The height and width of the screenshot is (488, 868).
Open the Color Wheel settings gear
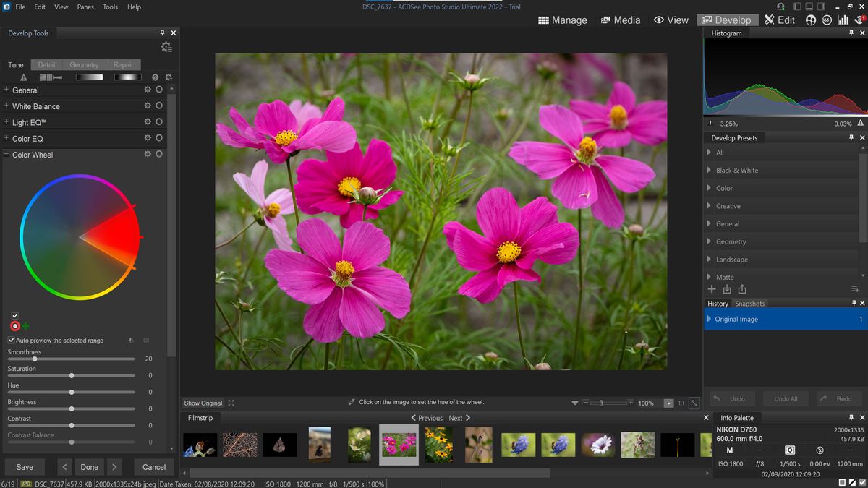tap(147, 154)
